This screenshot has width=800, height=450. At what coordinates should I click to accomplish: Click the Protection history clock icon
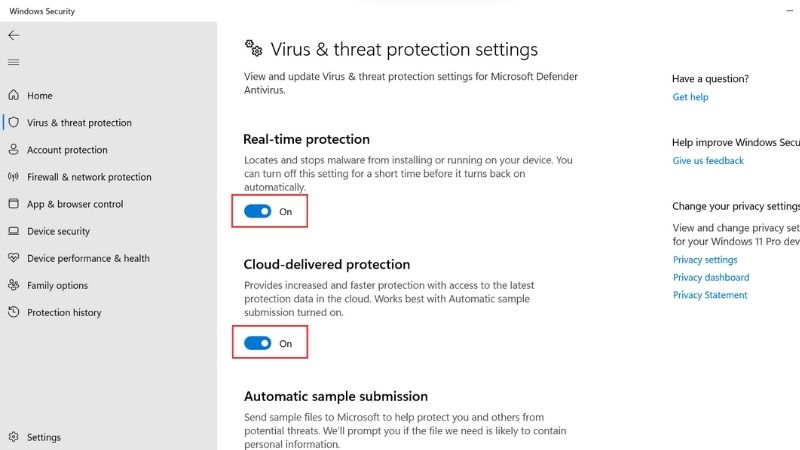click(14, 312)
